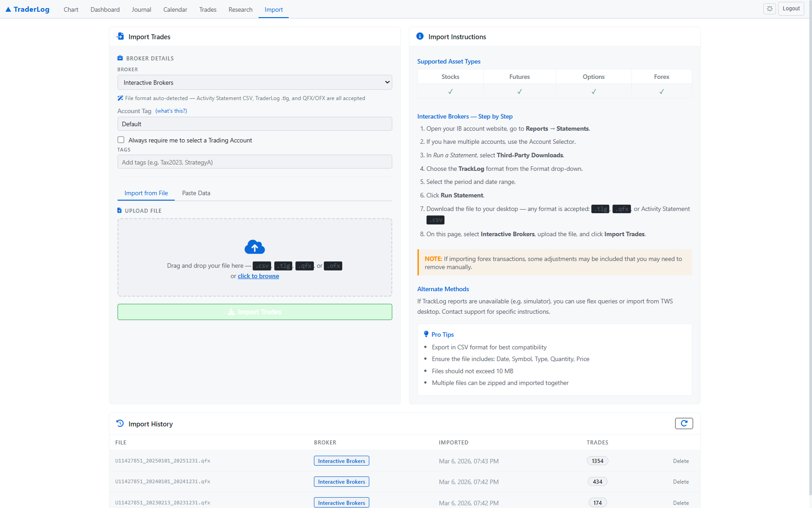The width and height of the screenshot is (812, 508).
Task: Click the refresh Import History icon
Action: (684, 423)
